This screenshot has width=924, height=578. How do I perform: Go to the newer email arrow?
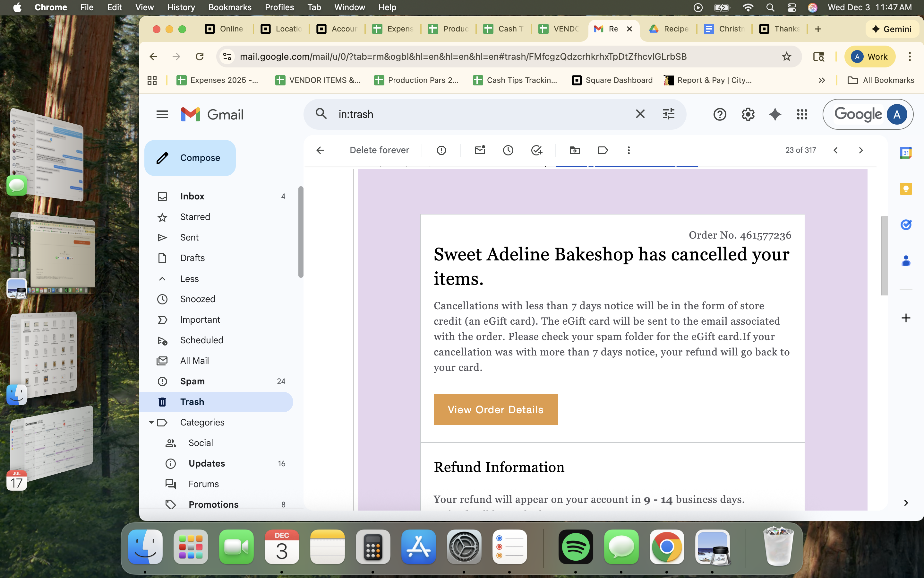[x=835, y=150]
